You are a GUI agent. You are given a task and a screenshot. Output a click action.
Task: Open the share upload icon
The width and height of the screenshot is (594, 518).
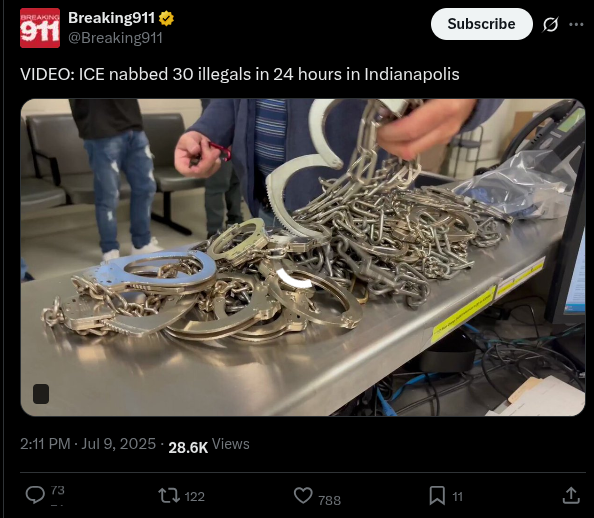571,495
